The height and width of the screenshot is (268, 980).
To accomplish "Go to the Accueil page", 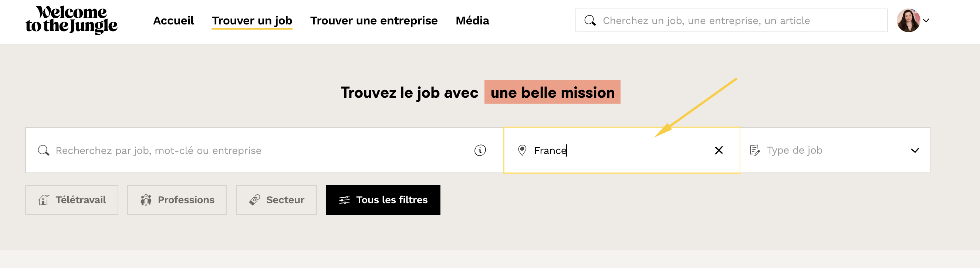I will pos(173,21).
